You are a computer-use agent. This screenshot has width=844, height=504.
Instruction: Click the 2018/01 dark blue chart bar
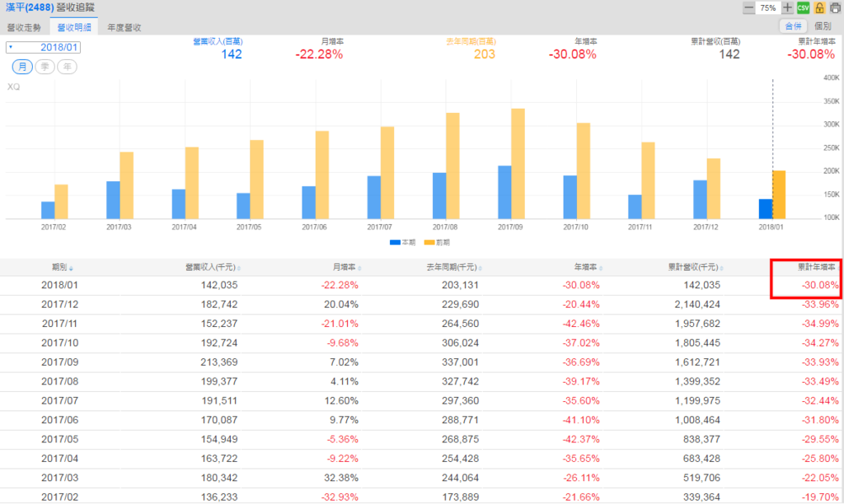point(766,209)
